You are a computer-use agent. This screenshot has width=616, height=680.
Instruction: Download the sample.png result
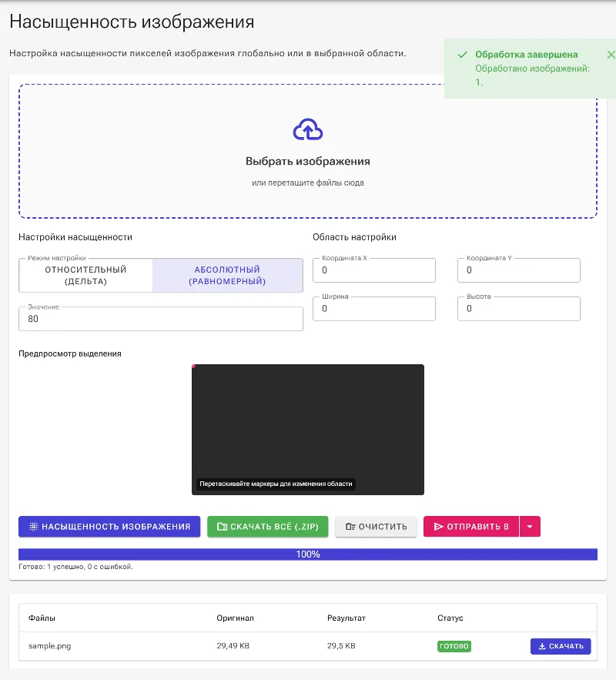click(561, 646)
